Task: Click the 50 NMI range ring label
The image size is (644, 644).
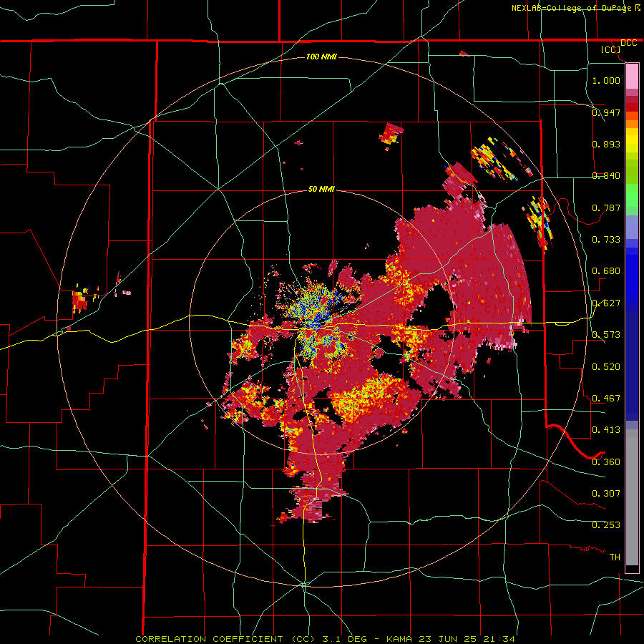Action: (321, 189)
